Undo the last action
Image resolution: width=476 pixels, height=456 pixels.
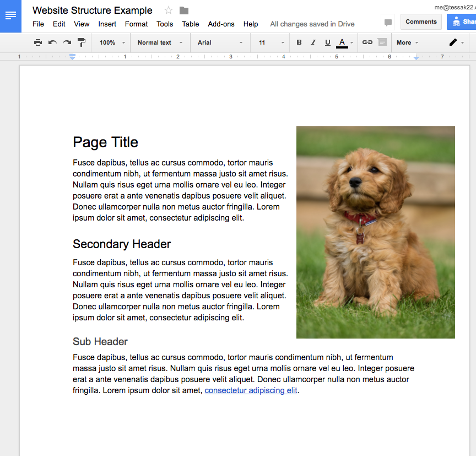click(52, 42)
